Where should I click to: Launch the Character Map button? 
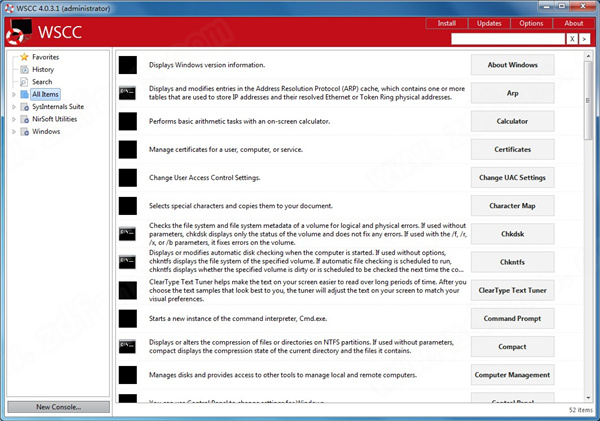[512, 206]
